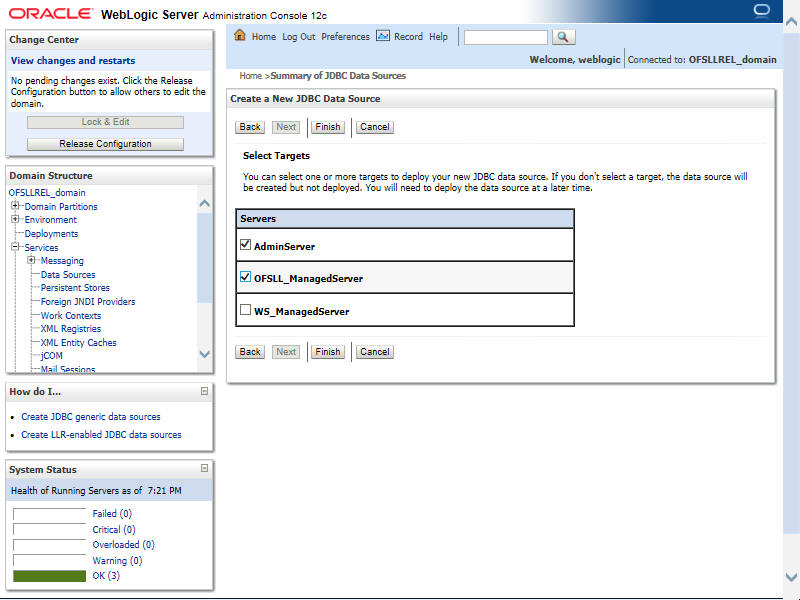Select Work Contexts tree item
800x600 pixels.
71,315
